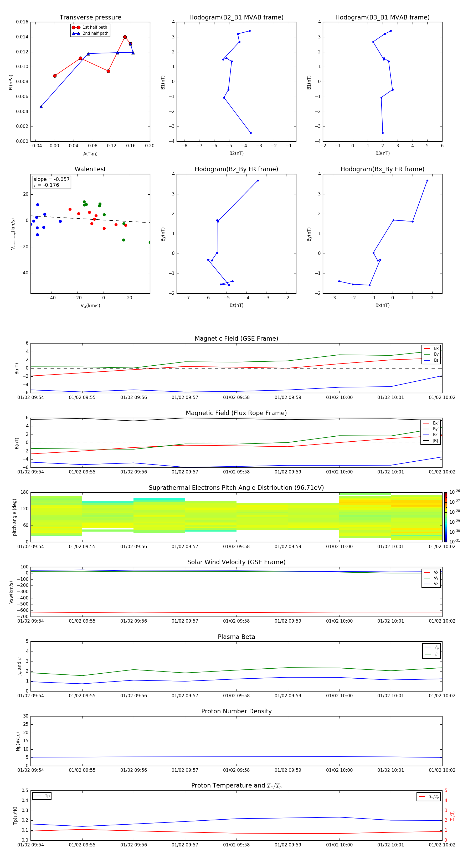
Task: Click the By' entry in the flux rope legend
Action: (x=431, y=429)
